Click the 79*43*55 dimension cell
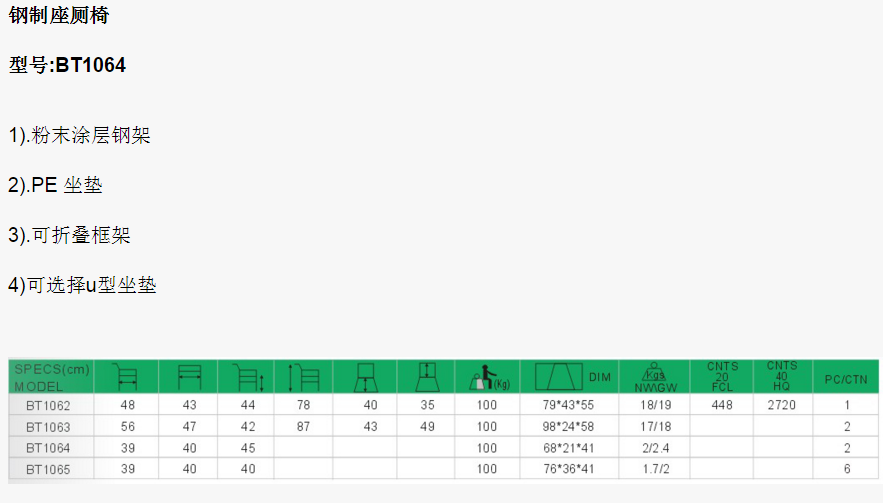 pyautogui.click(x=568, y=406)
